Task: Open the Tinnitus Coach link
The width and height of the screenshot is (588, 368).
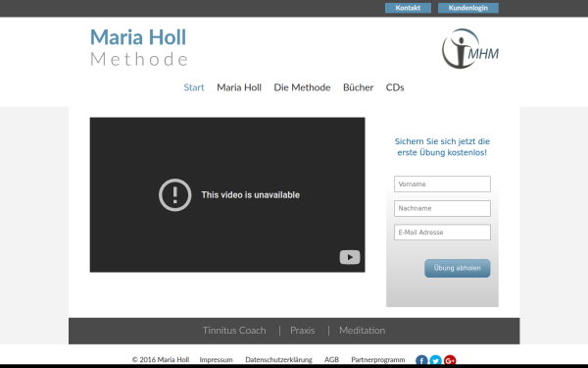Action: tap(234, 331)
